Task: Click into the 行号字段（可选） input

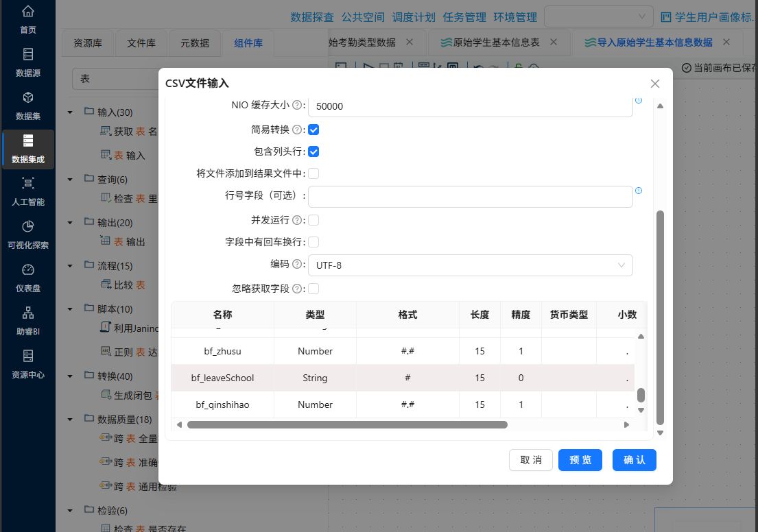Action: pos(471,197)
